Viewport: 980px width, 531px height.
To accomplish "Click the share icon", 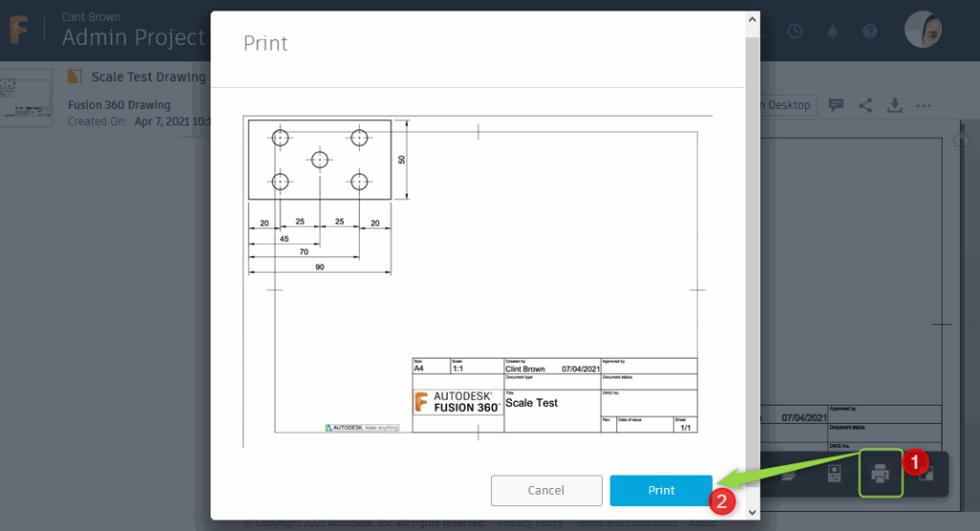I will tap(865, 105).
